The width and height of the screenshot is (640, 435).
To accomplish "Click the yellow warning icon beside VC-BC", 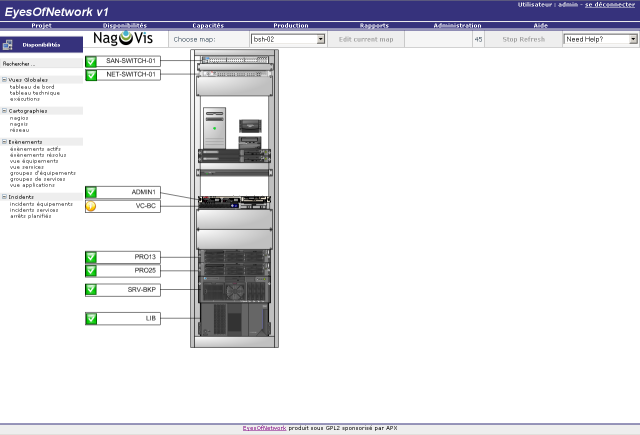I will (91, 206).
